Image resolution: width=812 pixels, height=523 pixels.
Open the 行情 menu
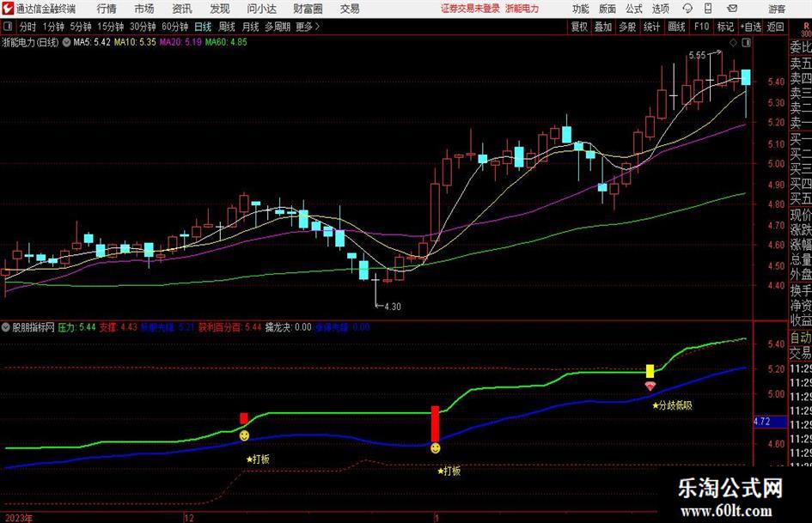[107, 9]
